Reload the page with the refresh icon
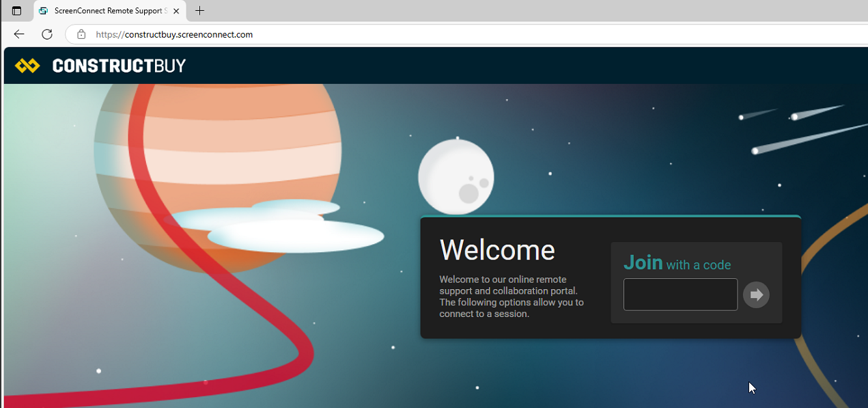868x408 pixels. click(x=47, y=34)
